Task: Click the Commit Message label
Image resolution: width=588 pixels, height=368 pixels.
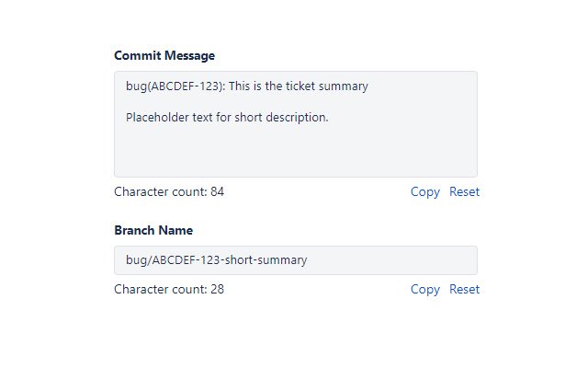Action: click(164, 55)
